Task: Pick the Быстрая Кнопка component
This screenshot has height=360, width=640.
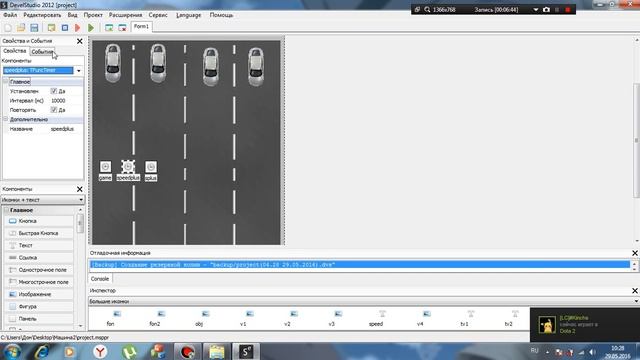Action: (x=39, y=233)
